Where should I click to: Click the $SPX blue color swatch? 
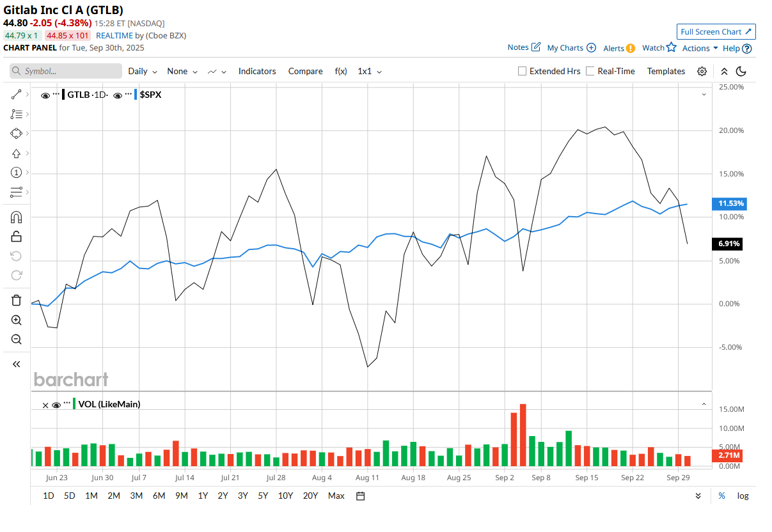[x=136, y=95]
